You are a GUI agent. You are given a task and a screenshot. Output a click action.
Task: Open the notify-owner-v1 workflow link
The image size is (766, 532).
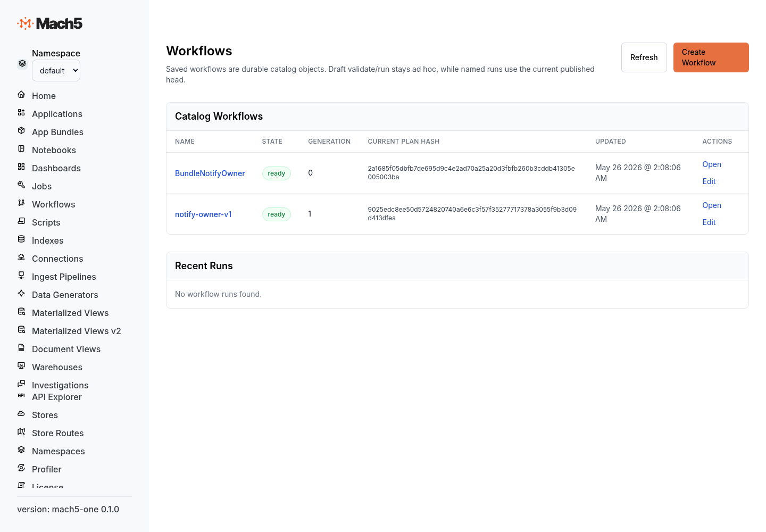click(203, 214)
